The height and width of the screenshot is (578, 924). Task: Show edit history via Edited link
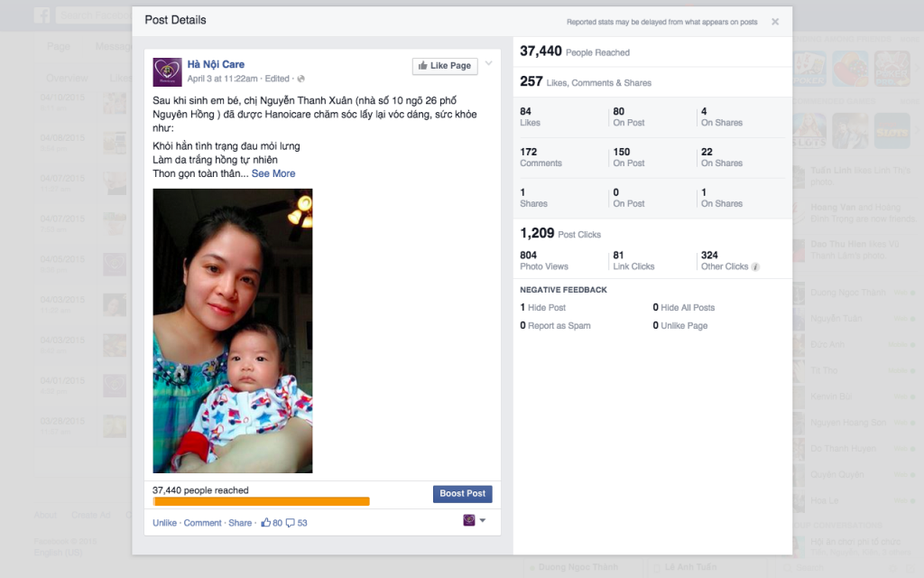coord(277,79)
